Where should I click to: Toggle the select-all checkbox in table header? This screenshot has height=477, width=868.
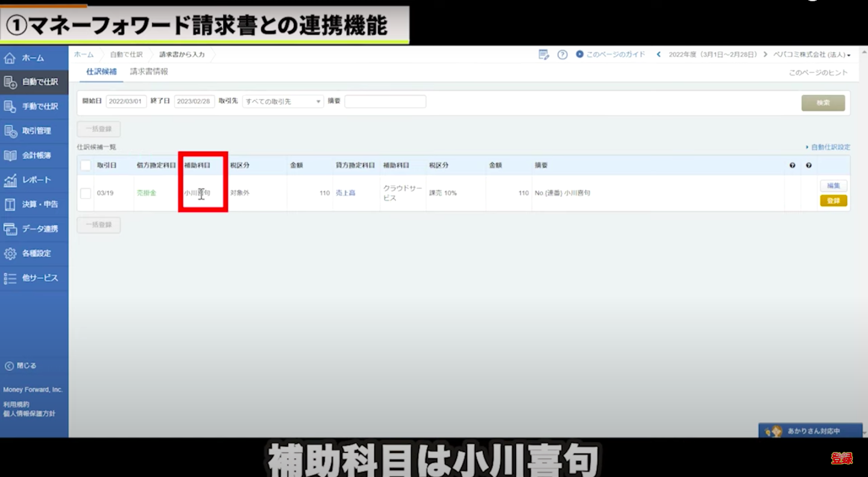coord(86,166)
